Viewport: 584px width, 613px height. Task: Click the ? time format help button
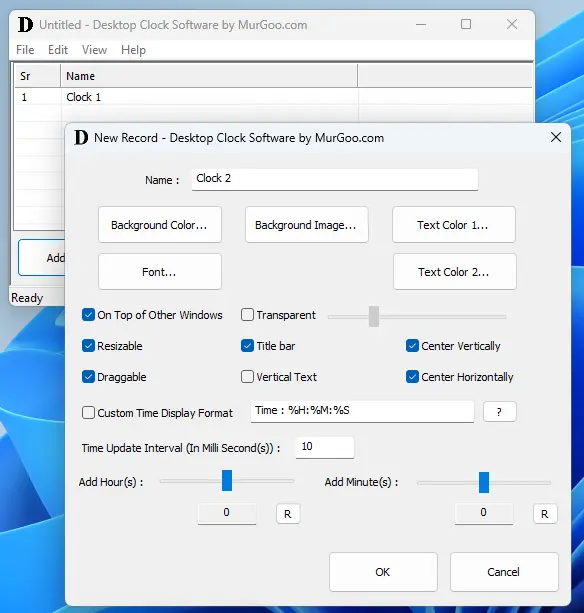(x=500, y=412)
